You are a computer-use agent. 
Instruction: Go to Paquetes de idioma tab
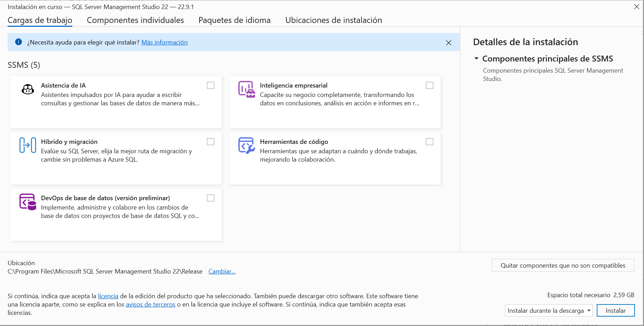234,20
